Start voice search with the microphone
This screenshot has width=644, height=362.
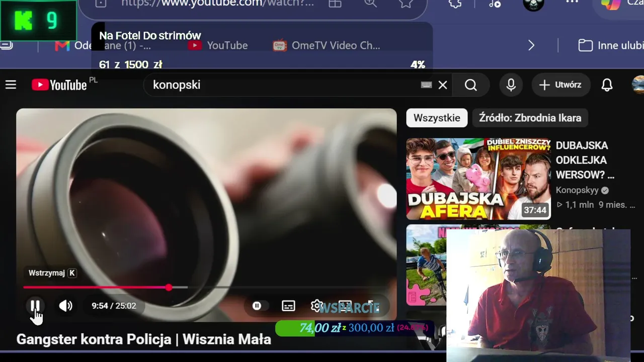tap(511, 85)
